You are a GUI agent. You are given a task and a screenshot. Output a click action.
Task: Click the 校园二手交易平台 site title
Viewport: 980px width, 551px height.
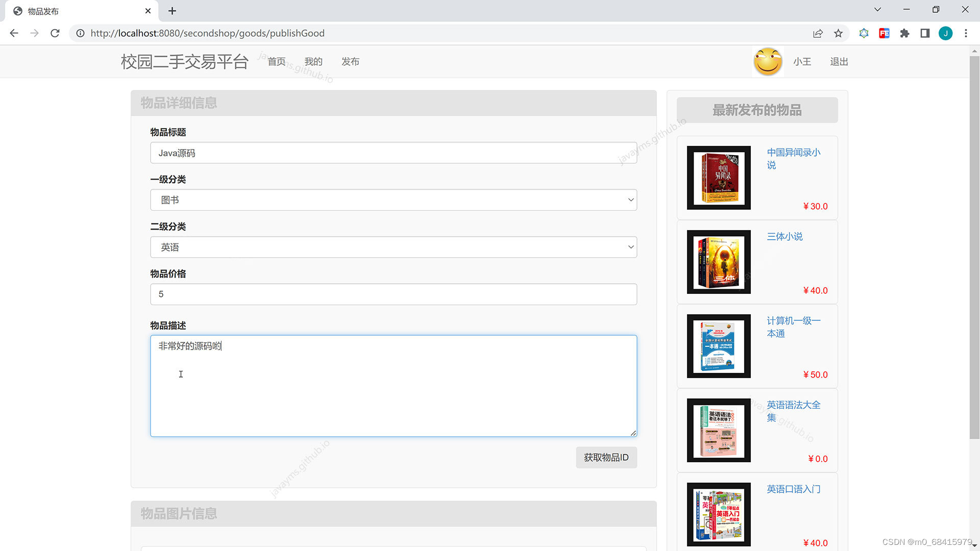click(x=185, y=62)
